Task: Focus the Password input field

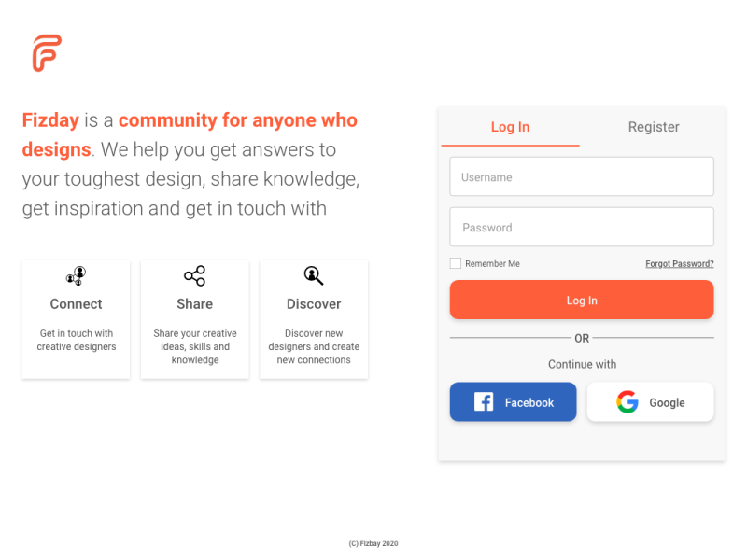Action: point(582,227)
